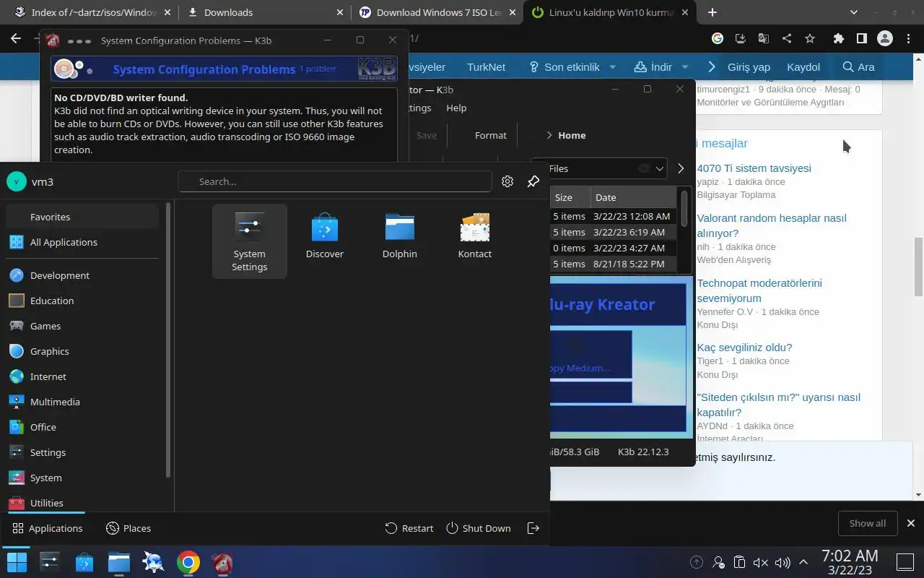This screenshot has height=578, width=924.
Task: Click the Kaydol link
Action: [x=803, y=66]
